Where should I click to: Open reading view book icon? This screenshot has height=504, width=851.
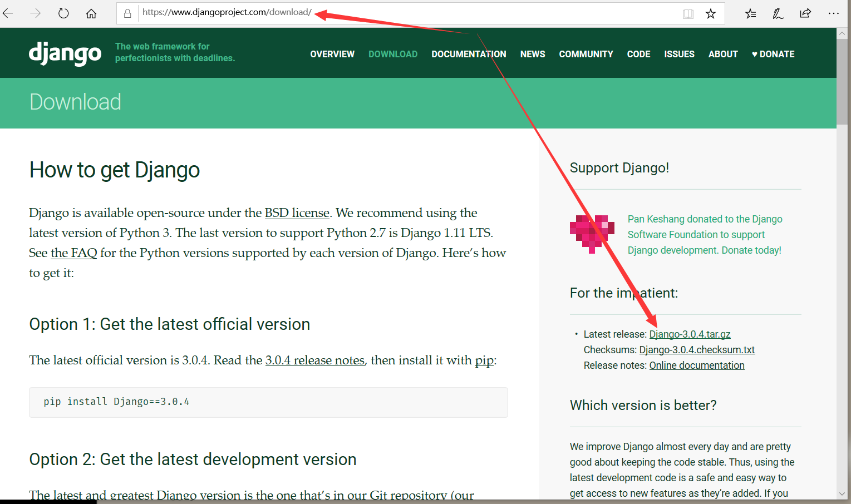point(688,14)
